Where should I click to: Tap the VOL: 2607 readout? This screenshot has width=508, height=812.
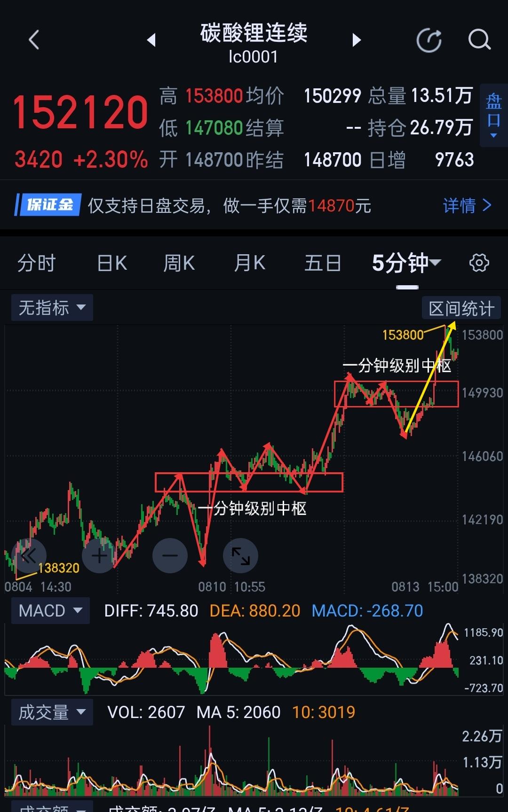click(146, 712)
